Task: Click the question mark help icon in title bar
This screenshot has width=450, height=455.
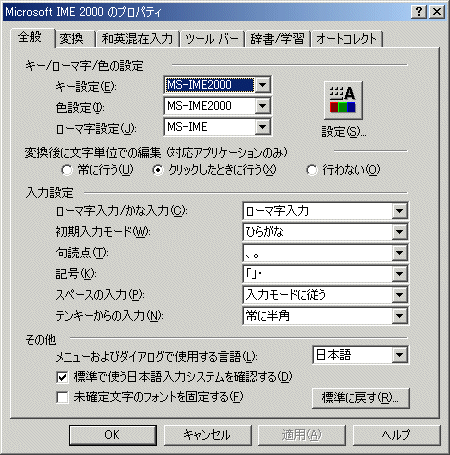Action: pyautogui.click(x=419, y=12)
